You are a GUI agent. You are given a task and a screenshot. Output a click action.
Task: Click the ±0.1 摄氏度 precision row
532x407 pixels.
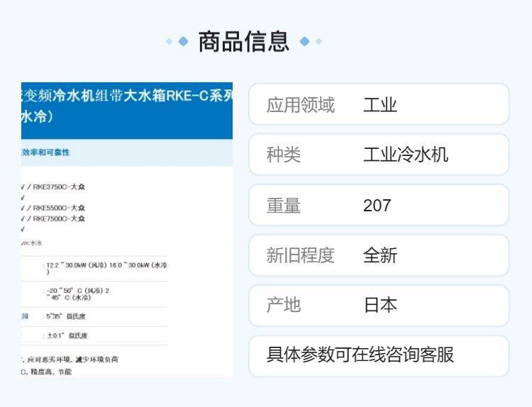coord(94,336)
